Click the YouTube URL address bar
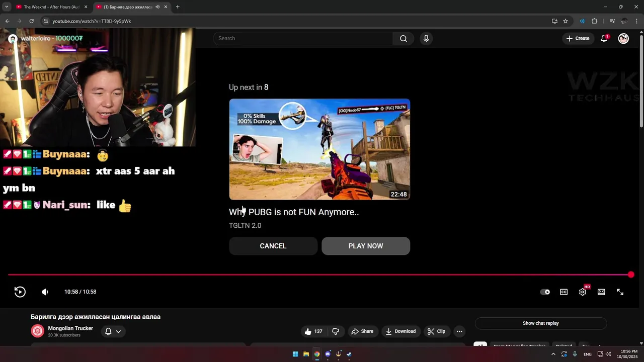 pos(92,21)
